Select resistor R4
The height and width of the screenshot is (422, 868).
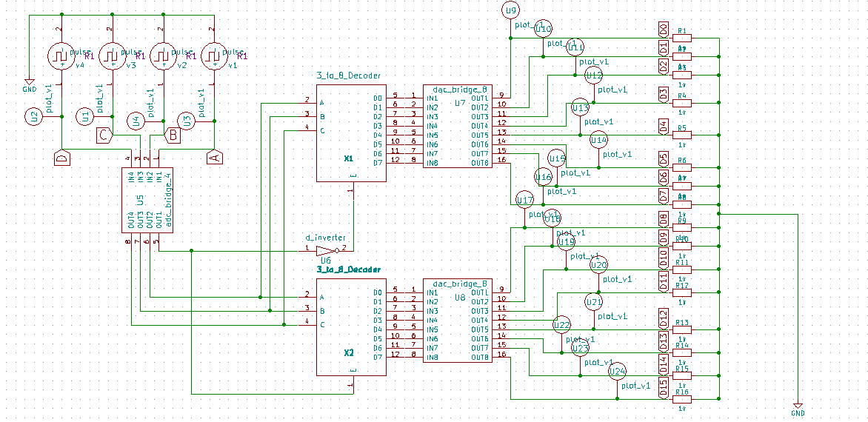(681, 103)
